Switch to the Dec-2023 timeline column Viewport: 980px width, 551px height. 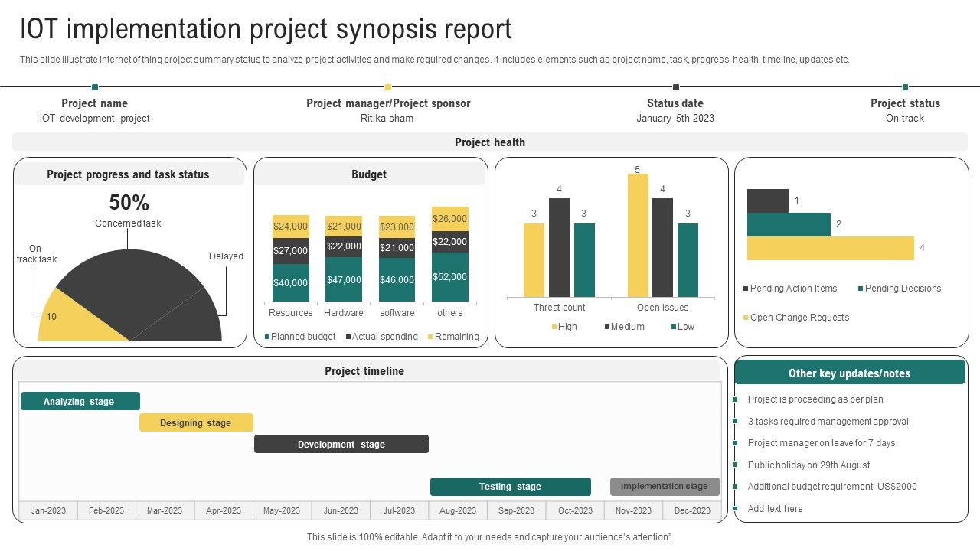pos(693,510)
